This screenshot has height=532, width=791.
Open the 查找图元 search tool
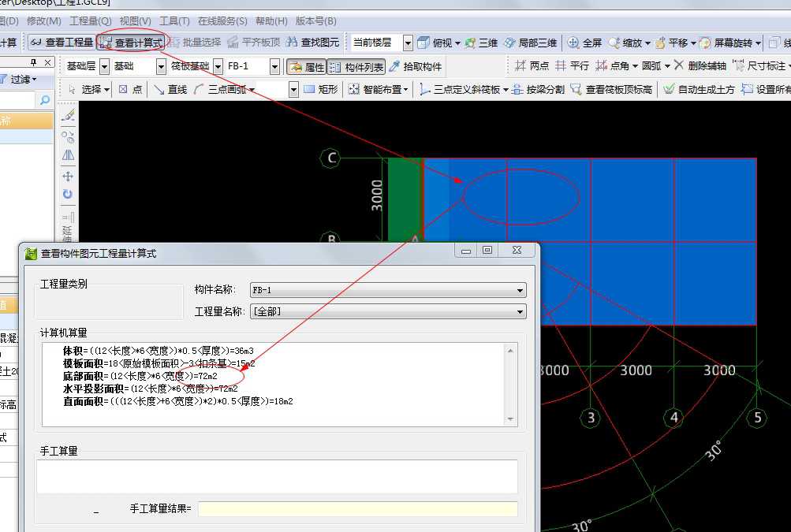(313, 43)
